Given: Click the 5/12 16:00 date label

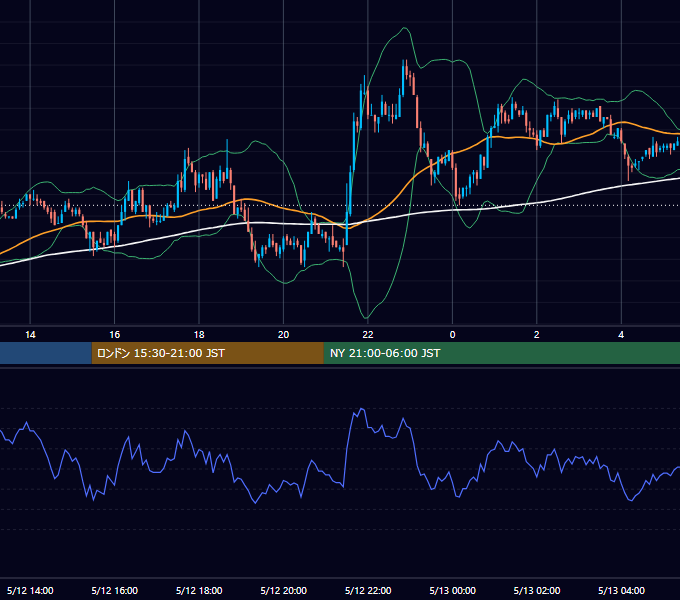Looking at the screenshot, I should (114, 590).
